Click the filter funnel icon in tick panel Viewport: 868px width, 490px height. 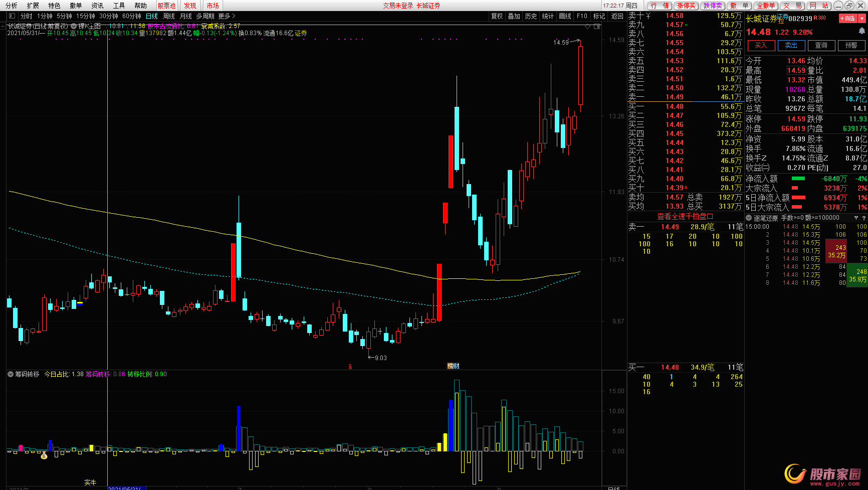pos(856,218)
